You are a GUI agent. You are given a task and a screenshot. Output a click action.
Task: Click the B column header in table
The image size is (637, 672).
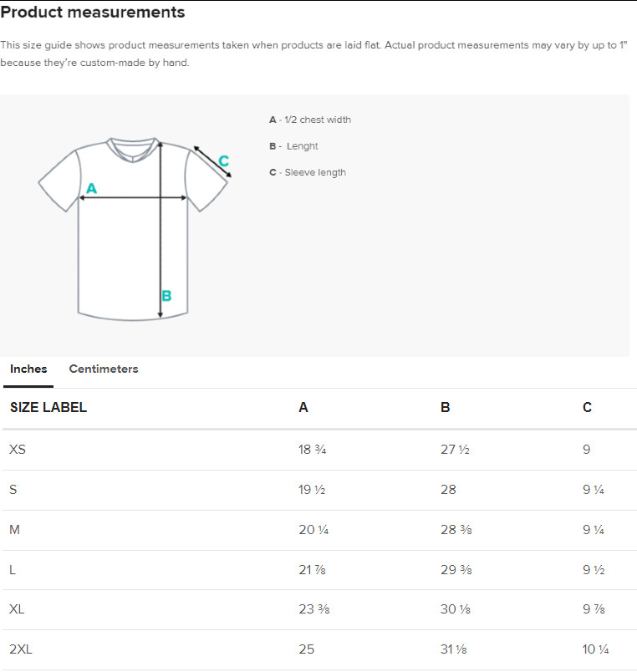pos(446,408)
